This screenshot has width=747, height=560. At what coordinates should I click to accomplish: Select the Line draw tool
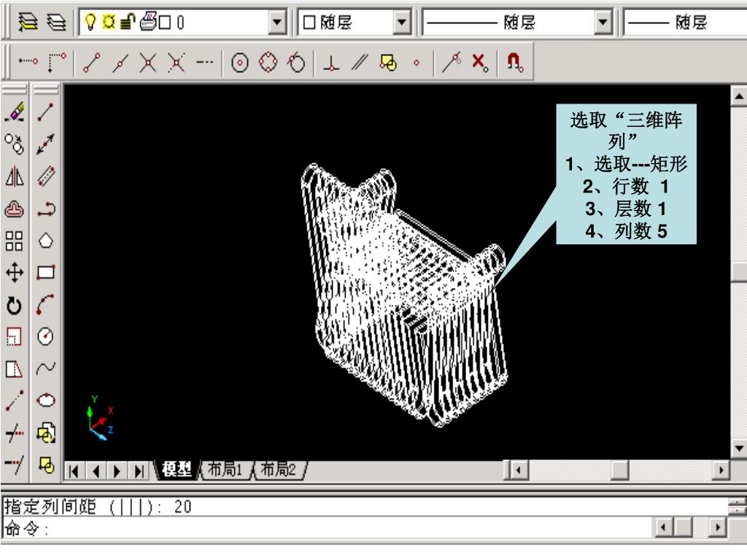click(46, 112)
